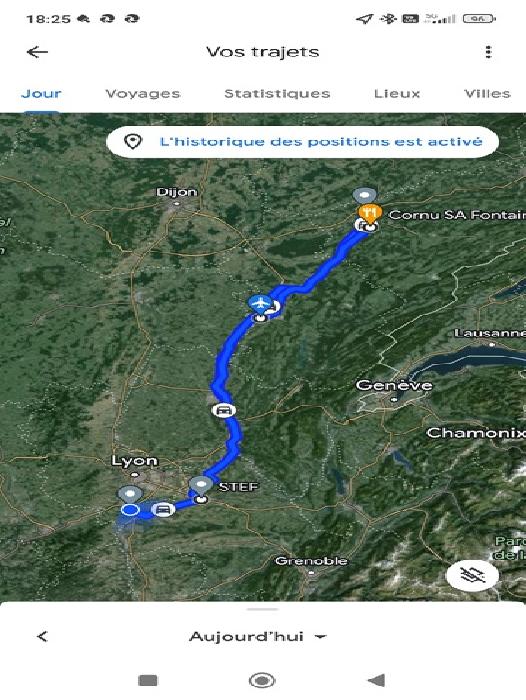Go to previous day with left chevron
This screenshot has width=526, height=700.
(x=42, y=636)
